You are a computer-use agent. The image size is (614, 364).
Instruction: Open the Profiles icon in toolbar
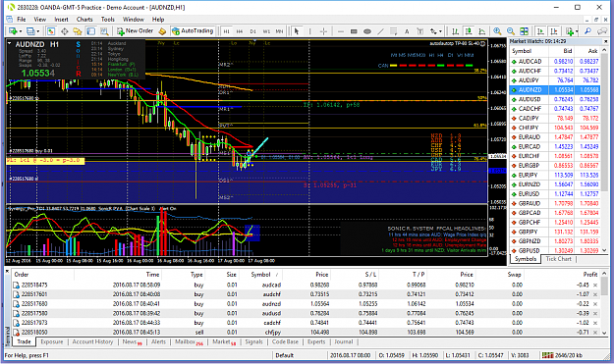click(30, 31)
